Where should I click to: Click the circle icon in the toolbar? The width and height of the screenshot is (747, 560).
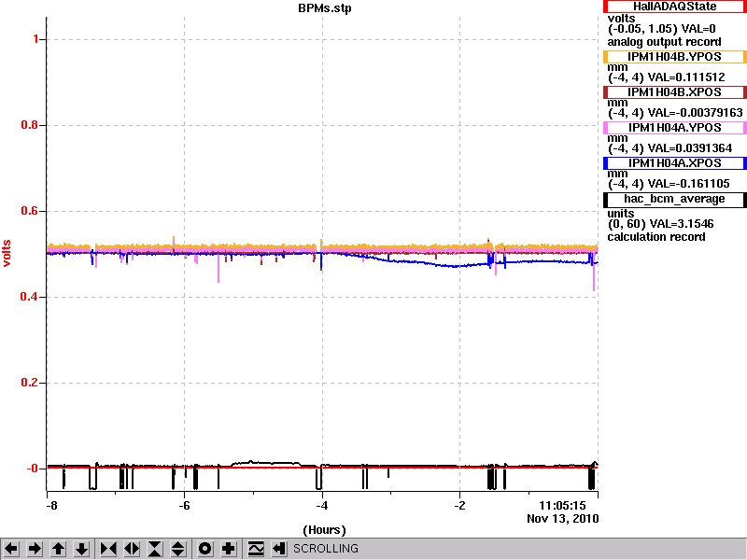click(205, 549)
